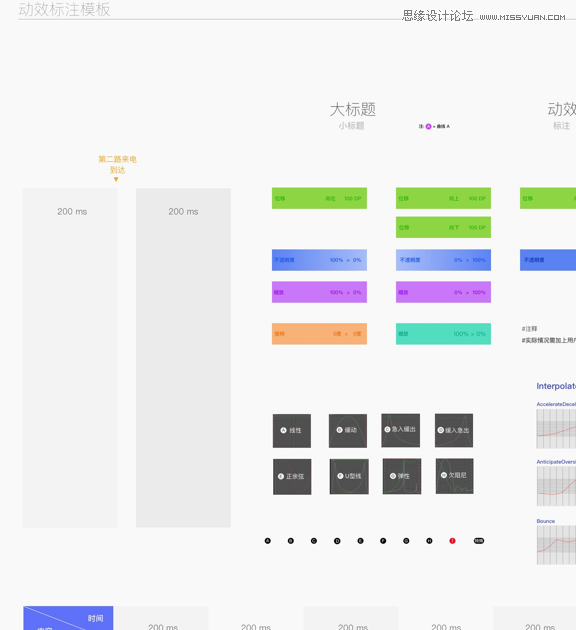
Task: Select the 缓动 curve thumbnail
Action: (348, 431)
